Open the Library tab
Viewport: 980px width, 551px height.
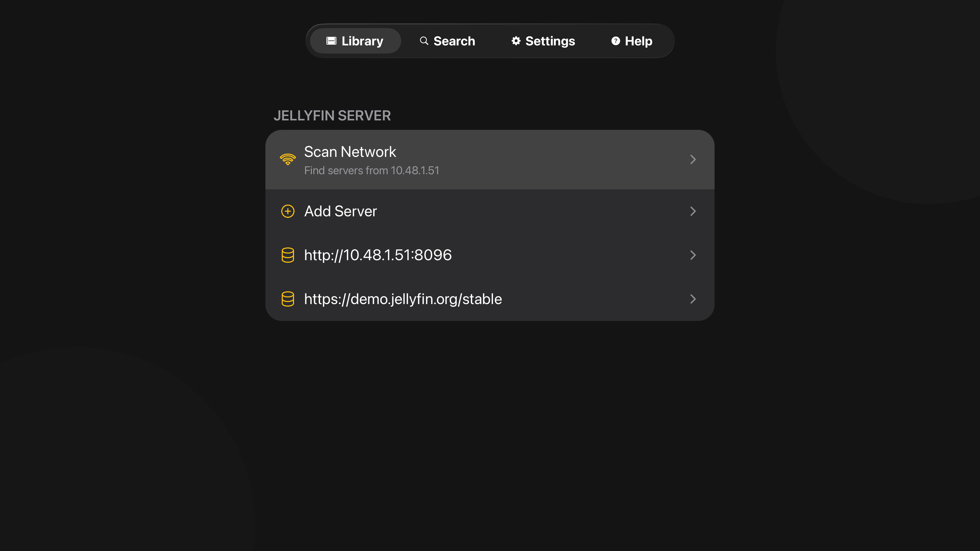pyautogui.click(x=355, y=41)
